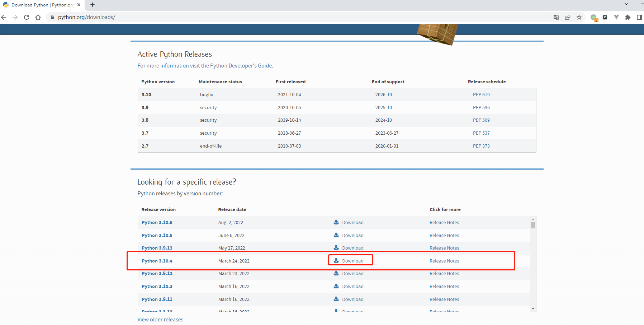Open the Extensions puzzle-piece menu
The width and height of the screenshot is (644, 325).
[x=628, y=17]
